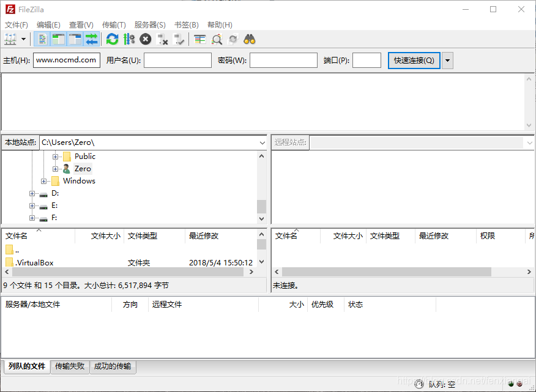Click the username input field
536x392 pixels.
click(x=178, y=60)
